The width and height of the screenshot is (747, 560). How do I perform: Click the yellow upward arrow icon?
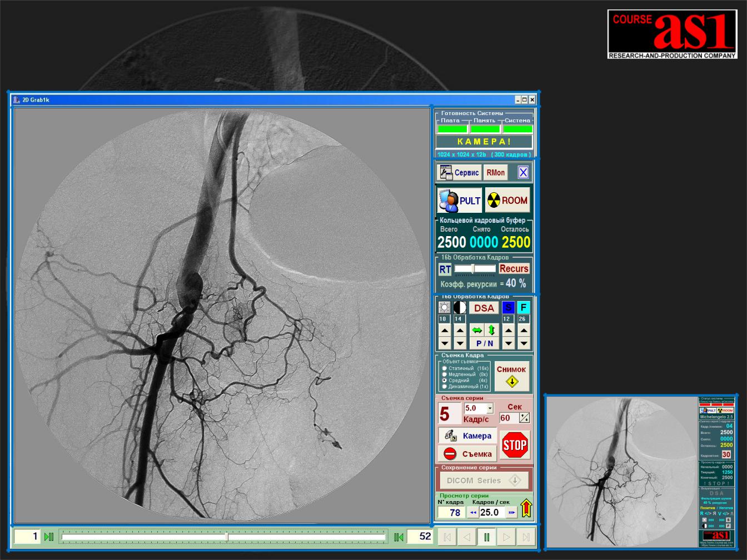(x=525, y=509)
